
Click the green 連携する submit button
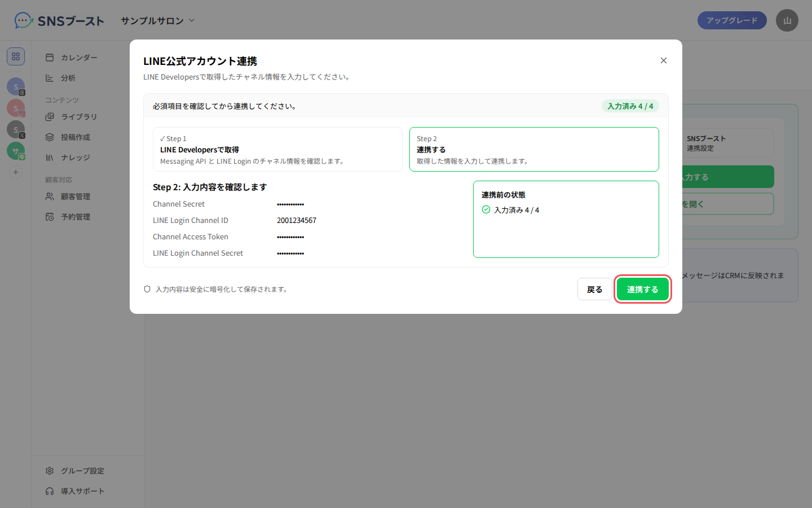tap(642, 289)
